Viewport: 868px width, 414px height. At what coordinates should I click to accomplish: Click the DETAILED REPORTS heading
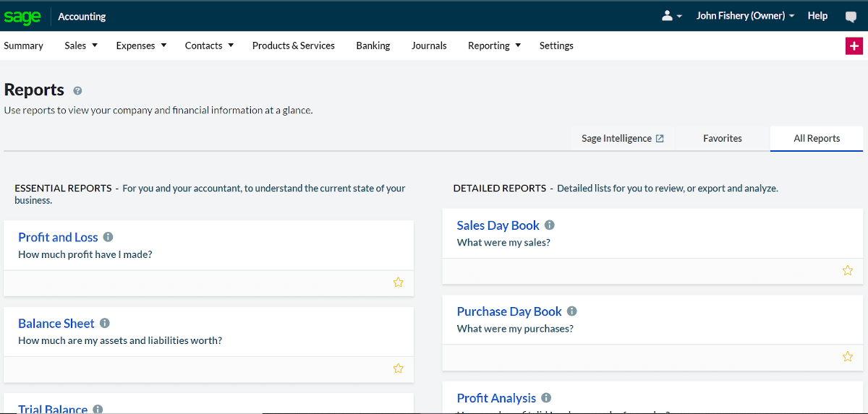[500, 188]
